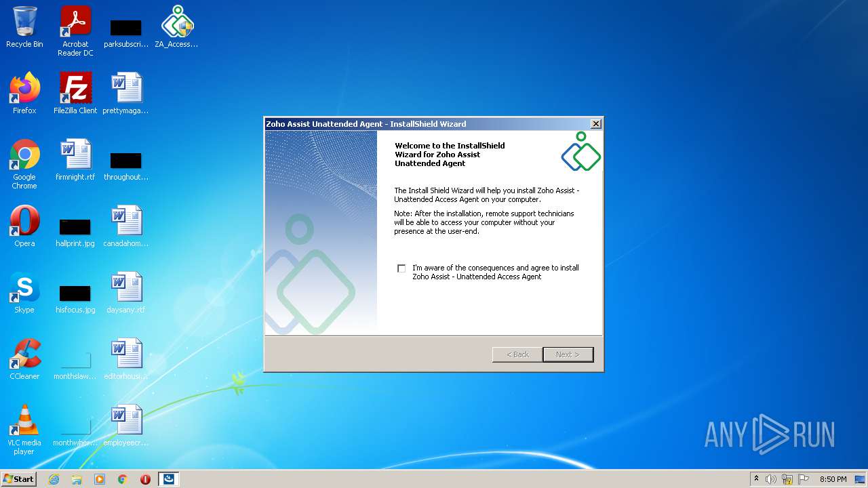Select the canadahom... Word document
868x488 pixels.
(x=126, y=226)
